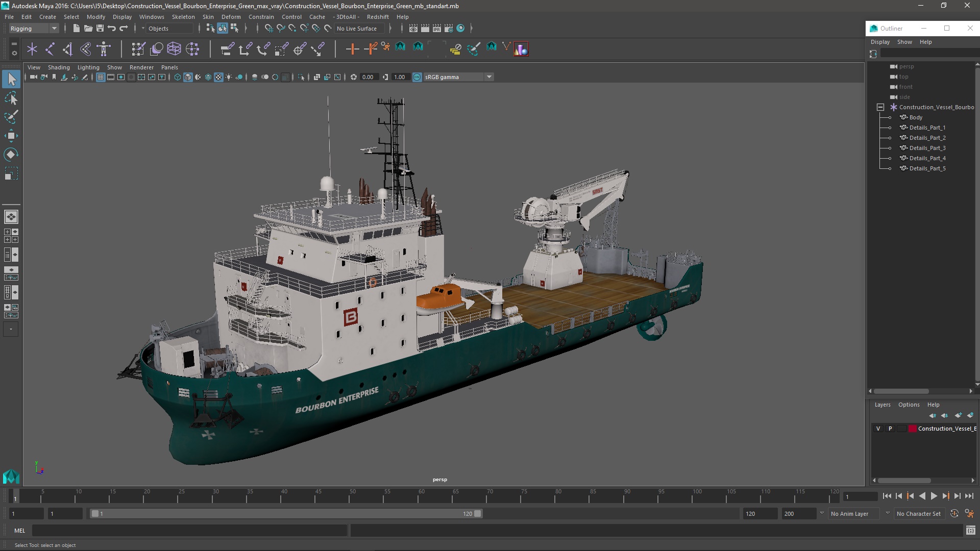Toggle layer playback P for Construction_Vessel layer
This screenshot has width=980, height=551.
[x=890, y=429]
